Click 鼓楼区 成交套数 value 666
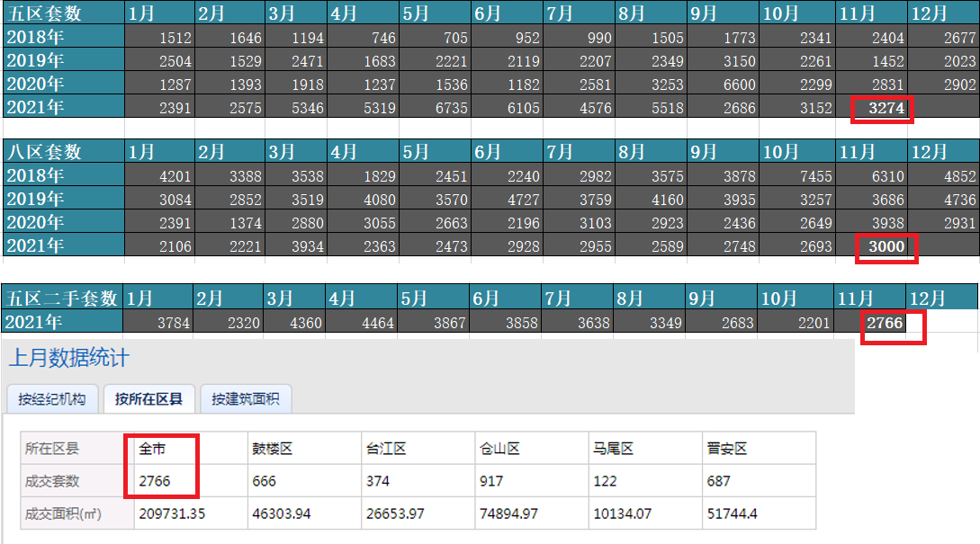The width and height of the screenshot is (980, 544). coord(264,481)
